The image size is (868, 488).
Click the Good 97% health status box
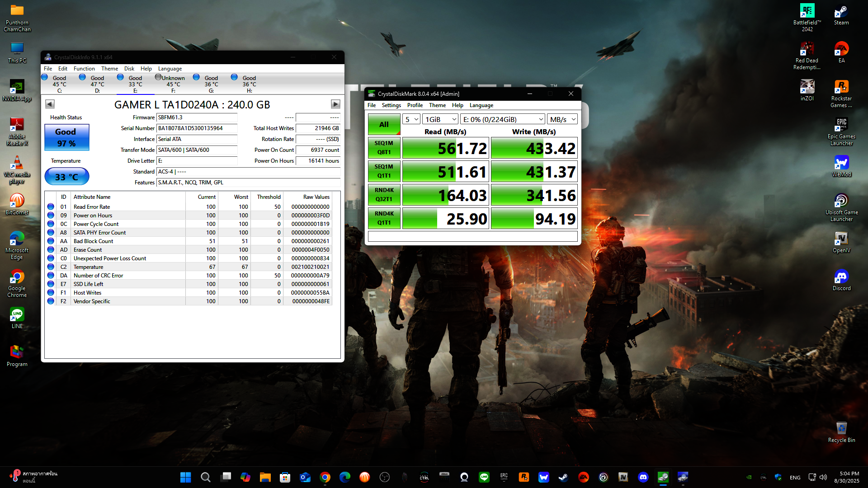coord(66,137)
